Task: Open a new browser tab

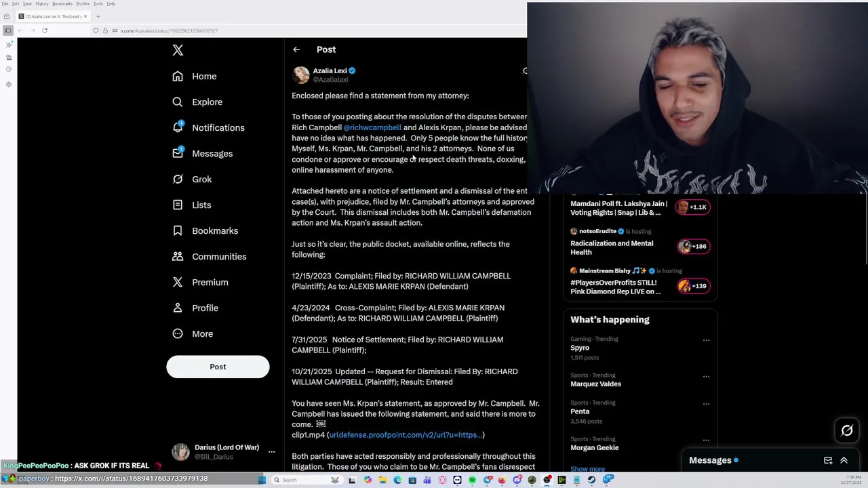Action: [x=98, y=16]
